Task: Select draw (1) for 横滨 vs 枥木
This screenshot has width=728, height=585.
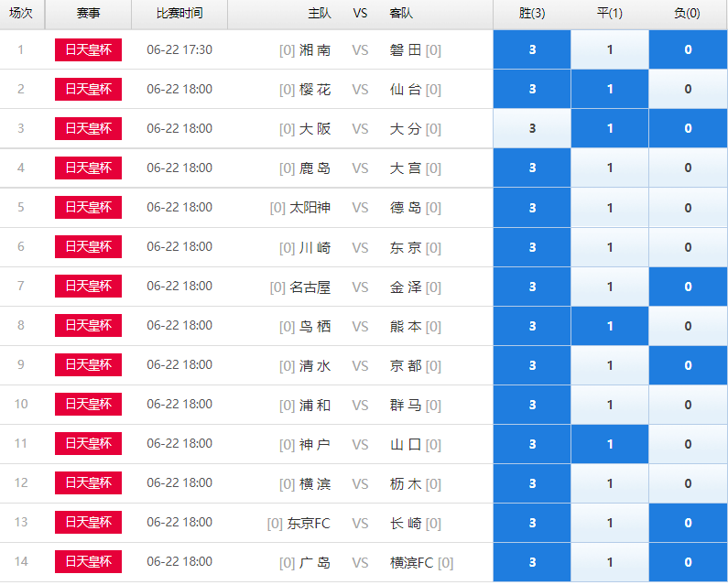Action: click(610, 483)
